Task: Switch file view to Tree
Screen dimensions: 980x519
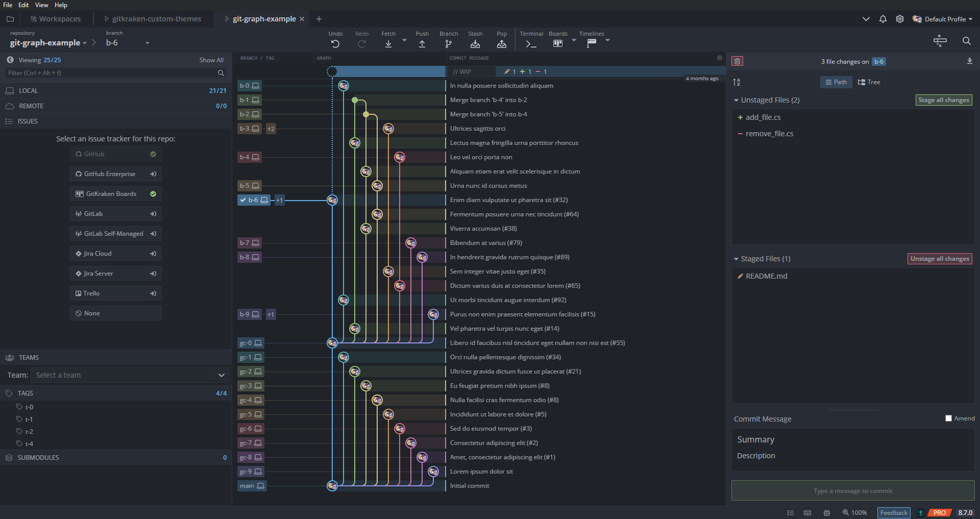Action: 869,82
